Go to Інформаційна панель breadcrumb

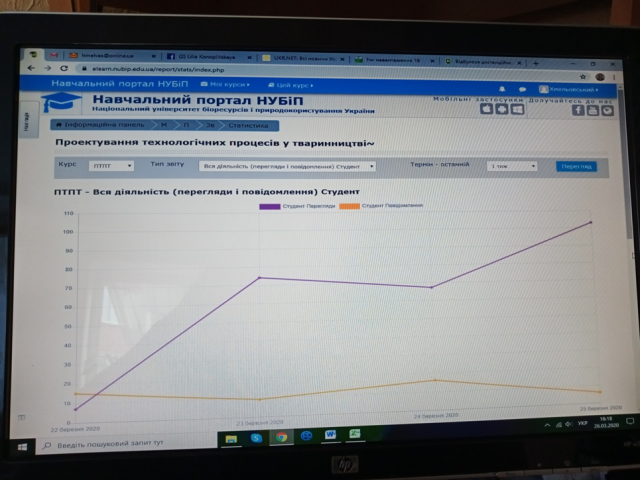(x=100, y=124)
